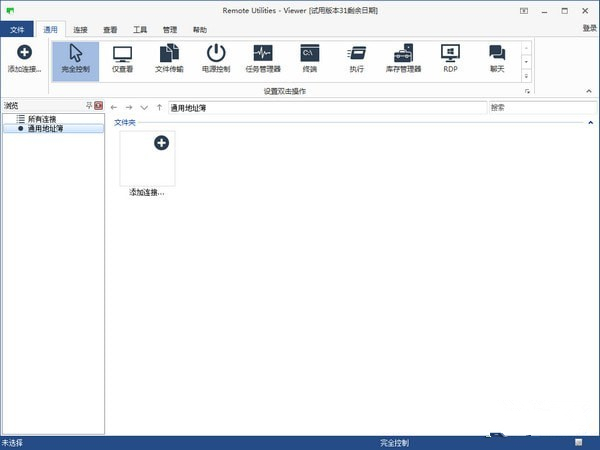Image resolution: width=600 pixels, height=450 pixels.
Task: Open the 任务管理器 (Task Manager) icon
Action: click(x=263, y=59)
